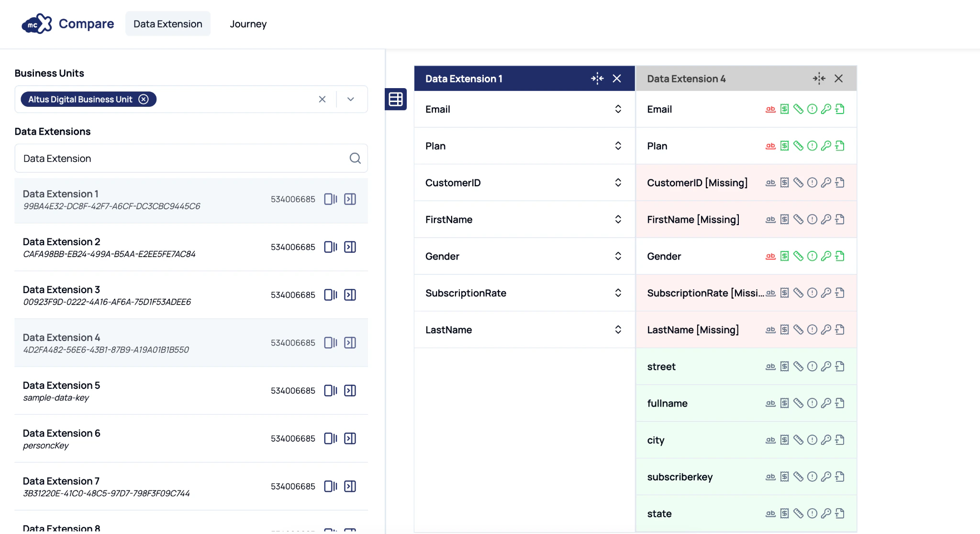Click the exclamation icon in Gender row
Screen dimensions: 980x534
point(812,256)
